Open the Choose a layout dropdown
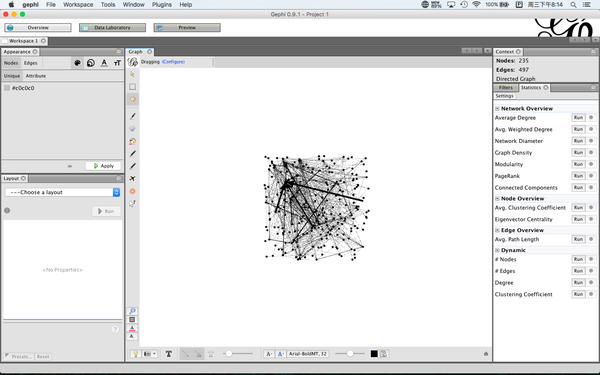600x375 pixels. coord(63,192)
